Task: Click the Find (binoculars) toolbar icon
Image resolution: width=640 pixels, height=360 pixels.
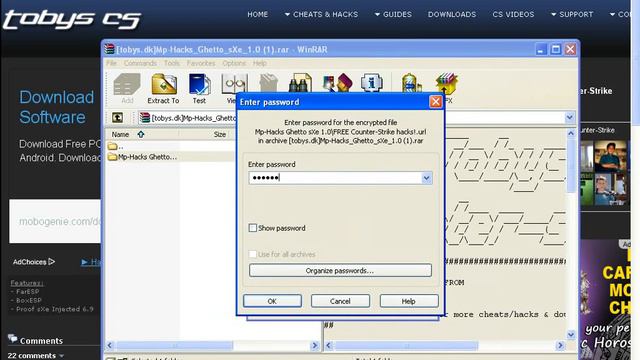Action: pyautogui.click(x=300, y=83)
